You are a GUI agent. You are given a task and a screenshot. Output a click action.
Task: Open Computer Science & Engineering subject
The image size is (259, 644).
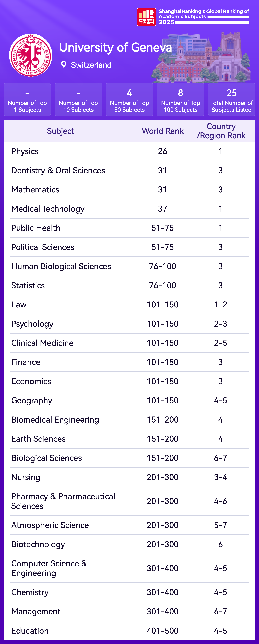coord(49,568)
